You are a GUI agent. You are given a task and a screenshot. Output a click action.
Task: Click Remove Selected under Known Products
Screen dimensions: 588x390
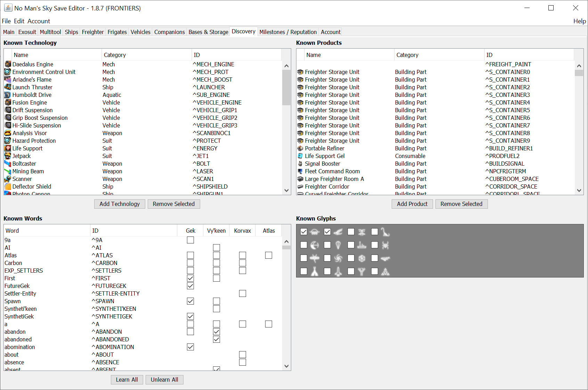(x=462, y=204)
